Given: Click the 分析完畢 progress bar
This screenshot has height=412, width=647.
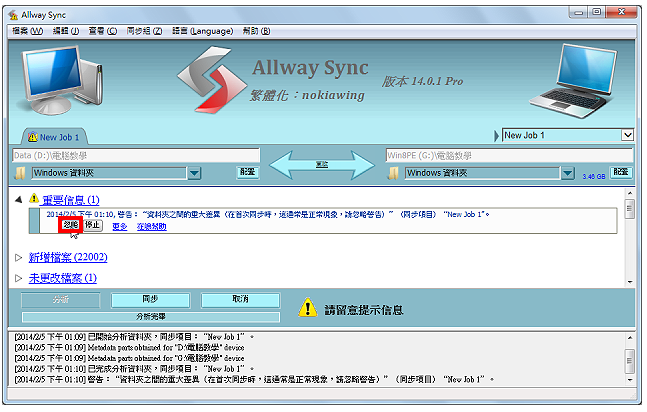Looking at the screenshot, I should pos(151,317).
